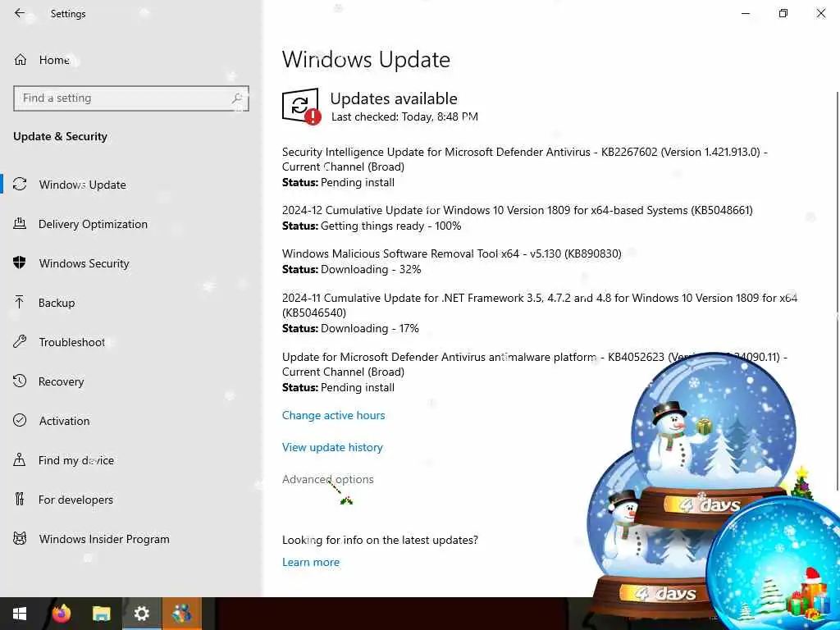The height and width of the screenshot is (630, 840).
Task: Click the KB4052623 antimalware platform update entry
Action: click(535, 364)
